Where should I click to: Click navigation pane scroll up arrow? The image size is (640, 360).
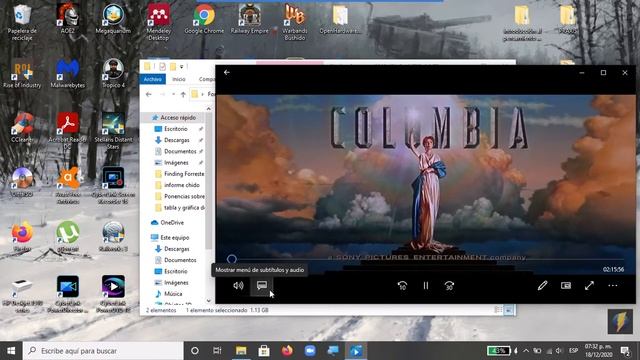209,109
